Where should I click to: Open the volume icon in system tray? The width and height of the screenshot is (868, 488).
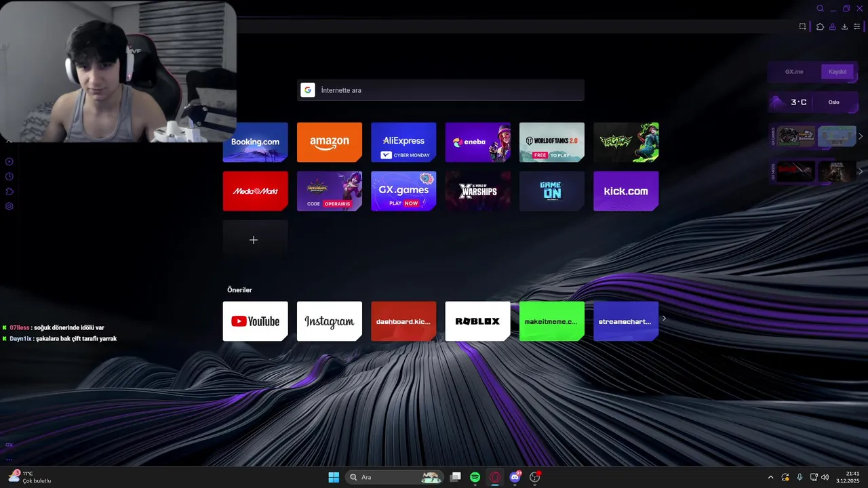pyautogui.click(x=825, y=477)
